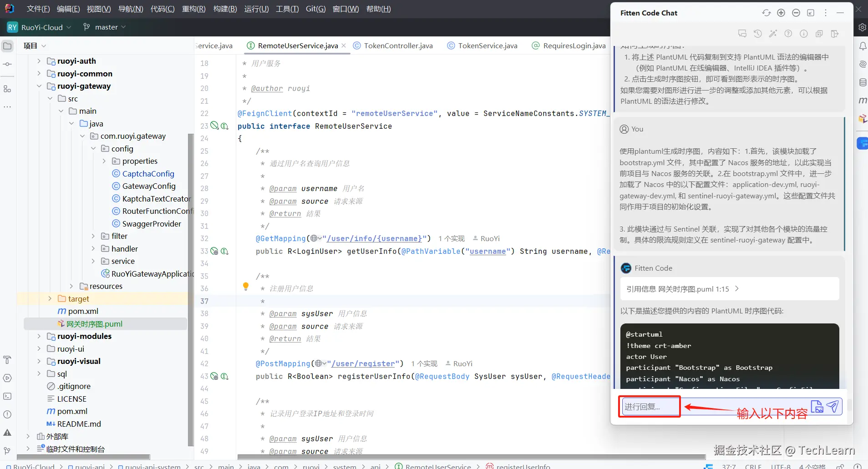Open the 重构(R) menu
The height and width of the screenshot is (469, 868).
pyautogui.click(x=194, y=9)
